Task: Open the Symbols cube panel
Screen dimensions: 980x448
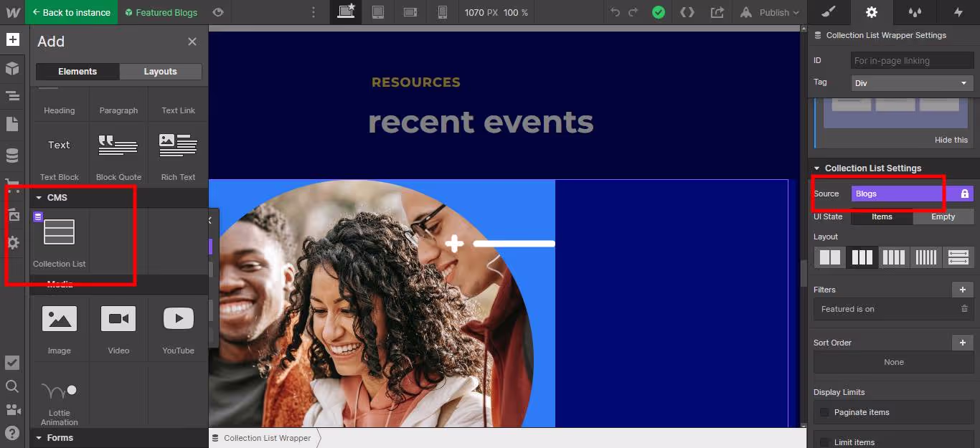Action: coord(12,68)
